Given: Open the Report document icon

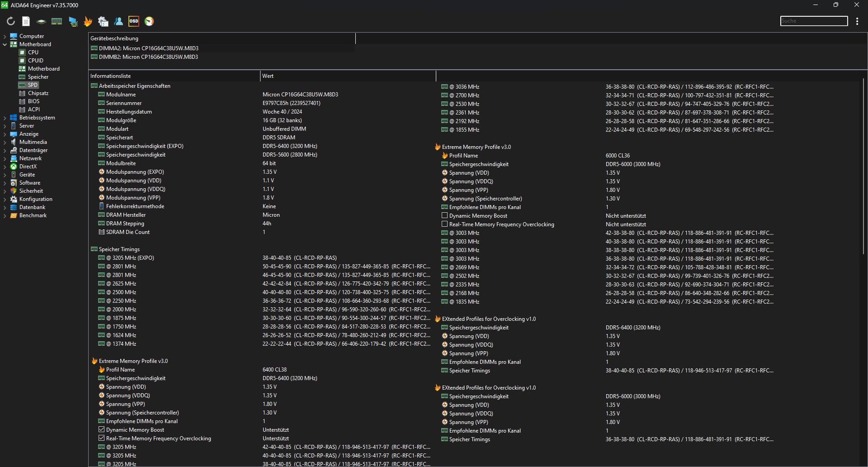Looking at the screenshot, I should tap(26, 21).
